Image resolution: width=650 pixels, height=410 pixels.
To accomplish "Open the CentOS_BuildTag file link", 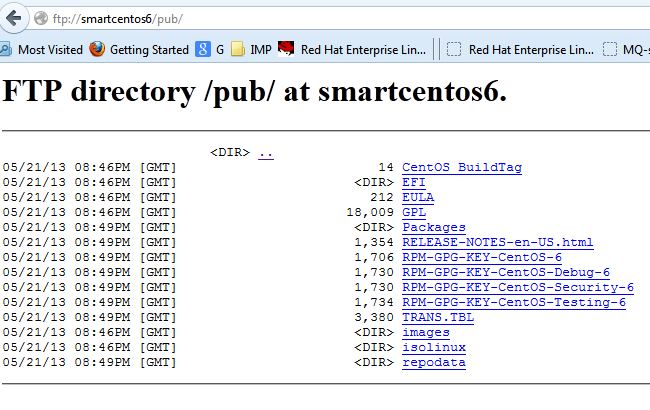I will [x=462, y=167].
